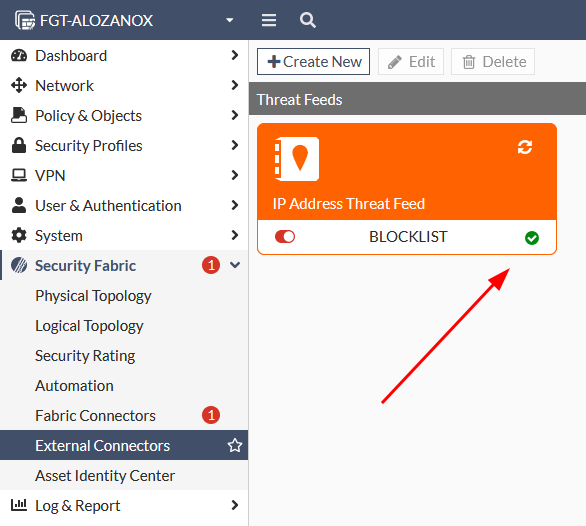Click the Security Profiles lock icon
This screenshot has width=586, height=526.
[x=19, y=145]
